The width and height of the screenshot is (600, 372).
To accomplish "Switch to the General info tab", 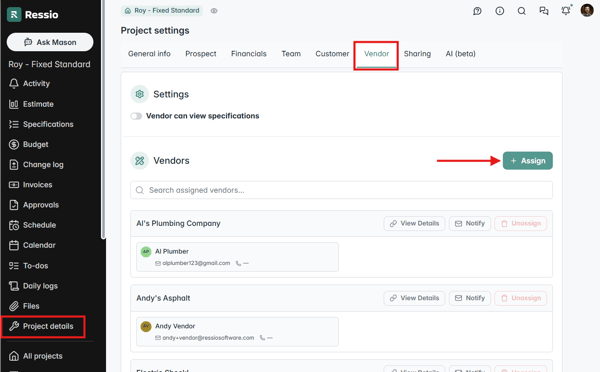I will click(x=149, y=54).
